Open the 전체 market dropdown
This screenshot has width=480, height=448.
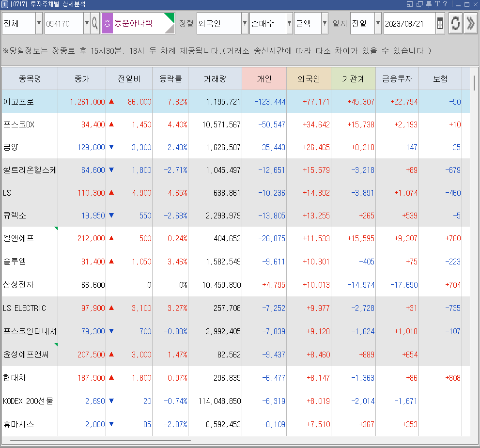(39, 23)
